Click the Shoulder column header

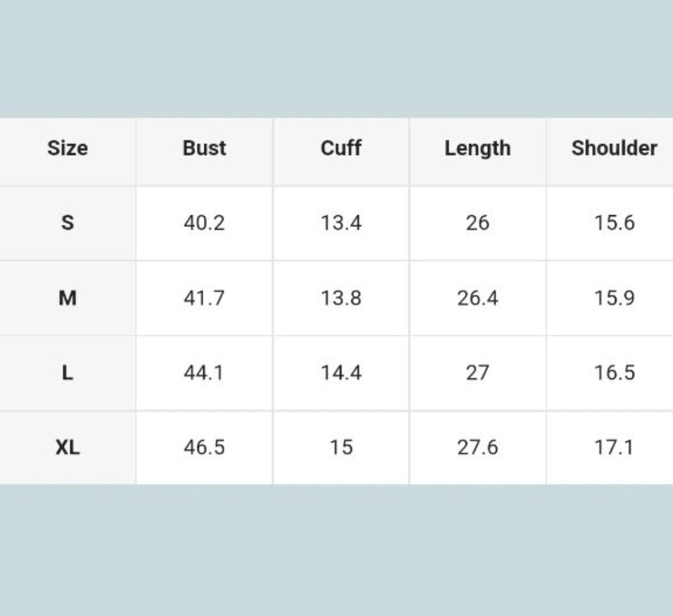click(x=614, y=148)
